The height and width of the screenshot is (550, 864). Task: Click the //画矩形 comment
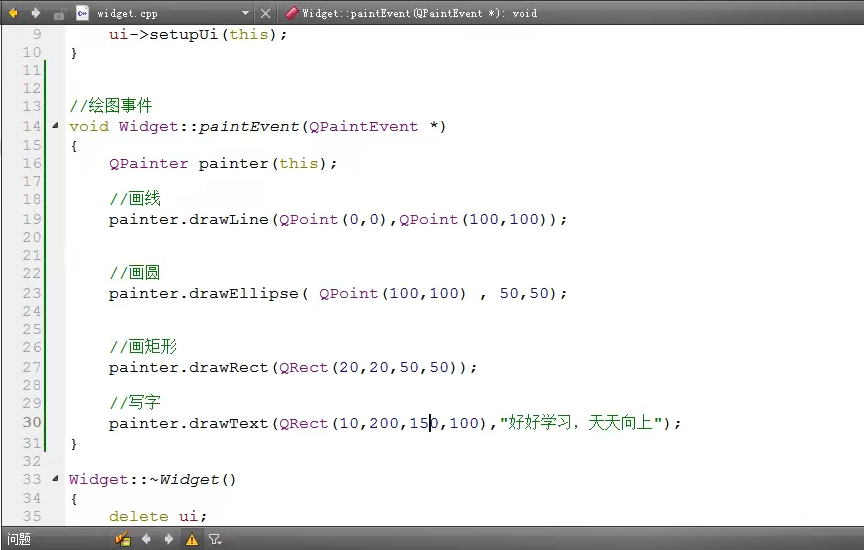[x=143, y=347]
